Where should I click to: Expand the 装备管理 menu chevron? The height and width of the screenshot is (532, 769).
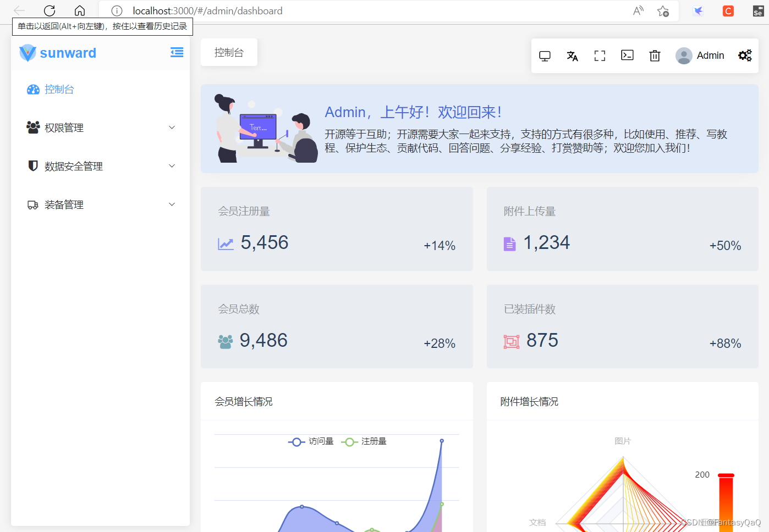pyautogui.click(x=172, y=204)
